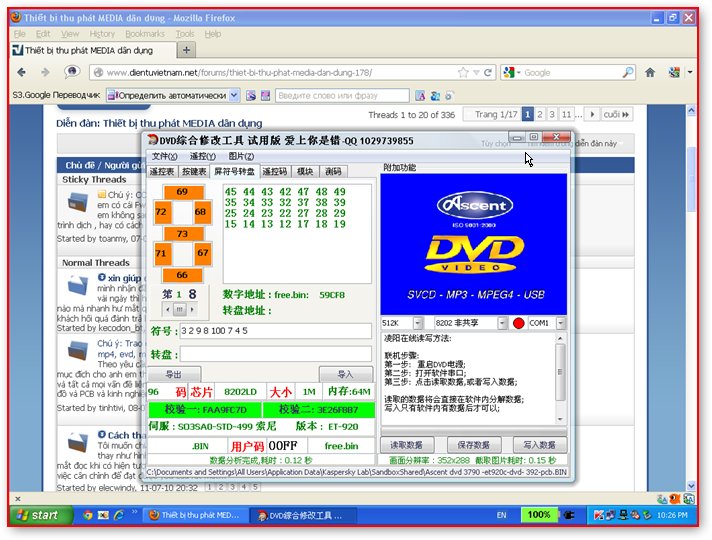Click translator icon right after the phrase box
The width and height of the screenshot is (712, 540).
coord(420,95)
